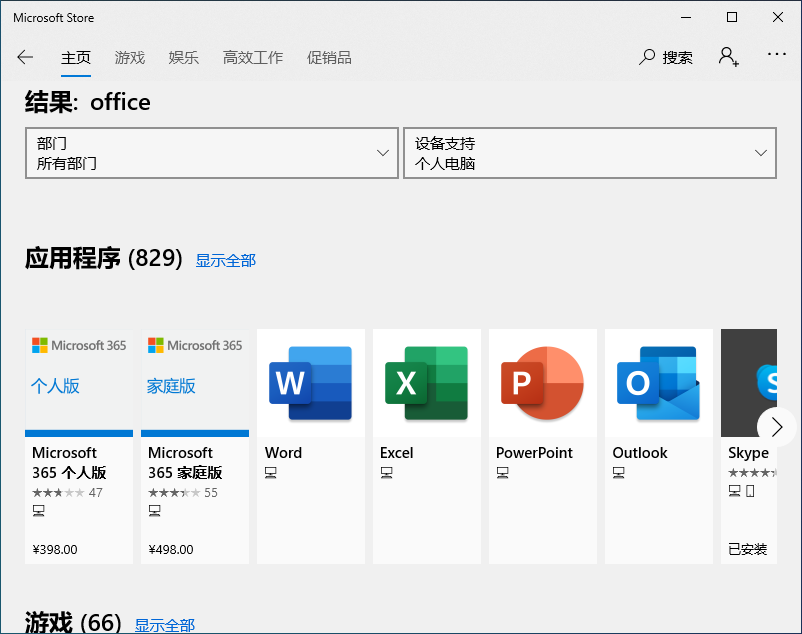Expand the 部门 filter dropdown
The height and width of the screenshot is (634, 802).
tap(212, 153)
